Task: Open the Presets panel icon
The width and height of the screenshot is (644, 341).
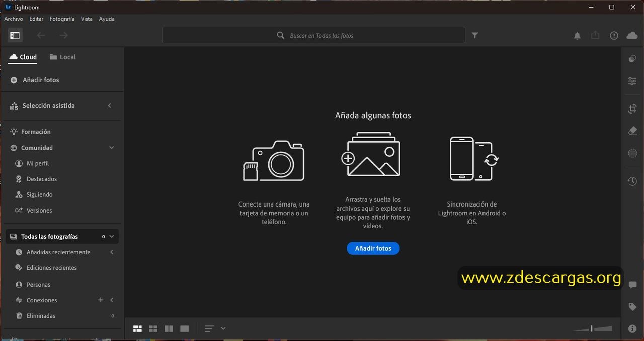Action: (x=632, y=59)
